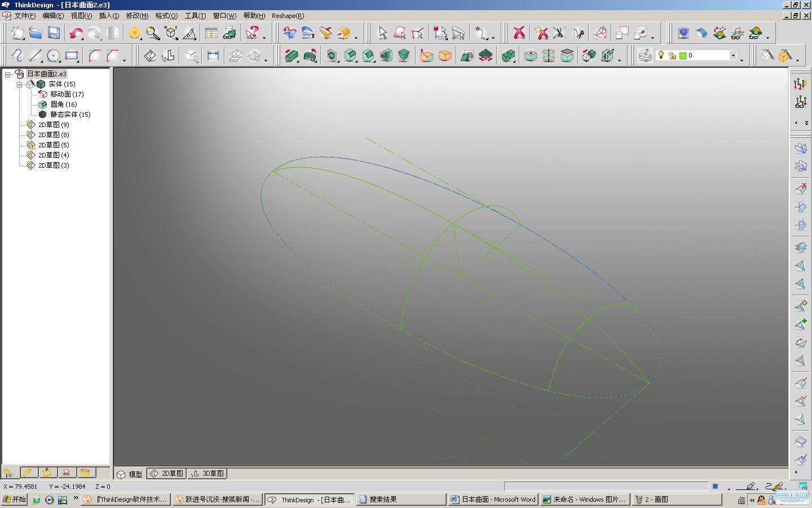This screenshot has height=508, width=812.
Task: Toggle the layer padlock icon
Action: (x=672, y=55)
